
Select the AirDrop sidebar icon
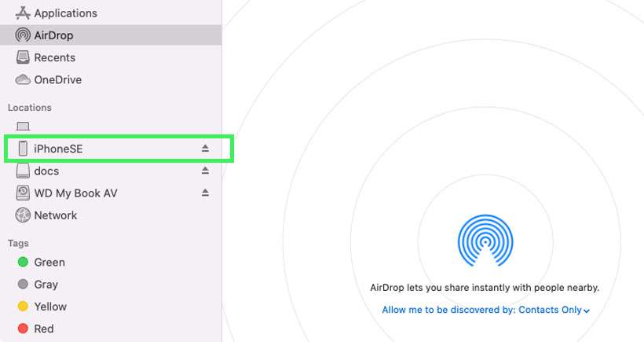pos(23,35)
